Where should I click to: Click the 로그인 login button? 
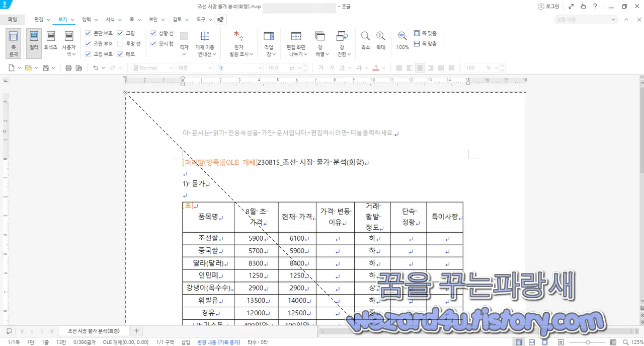pos(548,7)
